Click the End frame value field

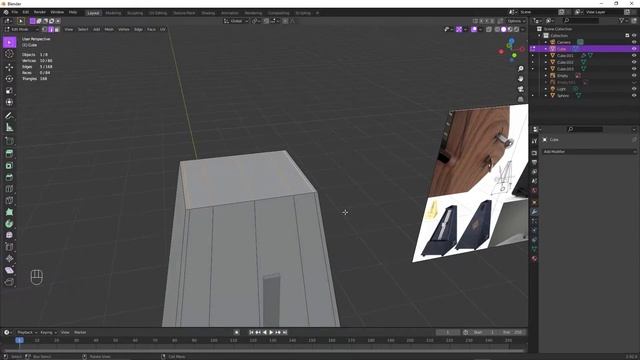pyautogui.click(x=513, y=332)
